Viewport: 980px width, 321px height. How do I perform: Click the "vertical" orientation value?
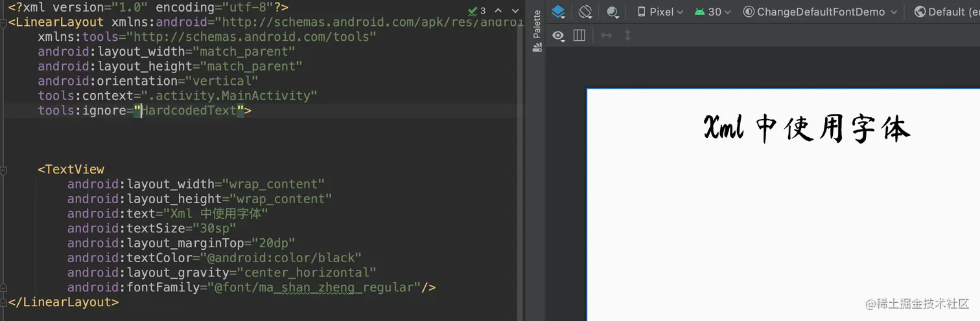click(221, 81)
